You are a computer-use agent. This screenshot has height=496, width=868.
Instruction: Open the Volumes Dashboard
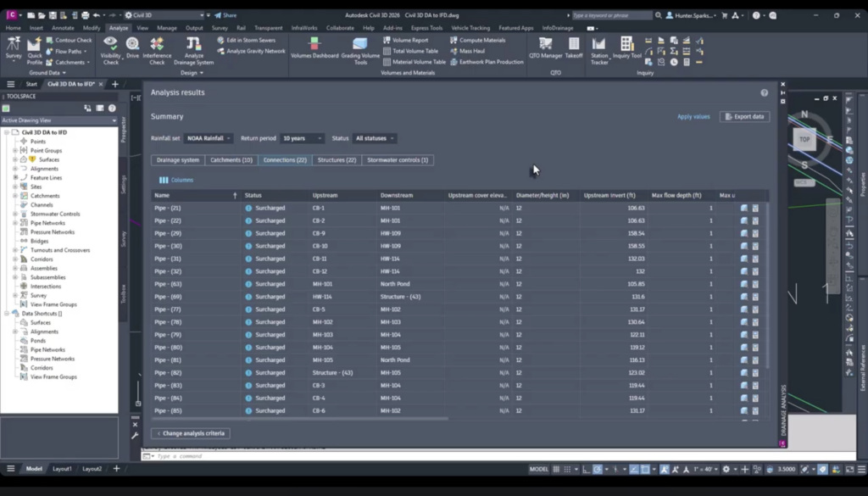[314, 47]
